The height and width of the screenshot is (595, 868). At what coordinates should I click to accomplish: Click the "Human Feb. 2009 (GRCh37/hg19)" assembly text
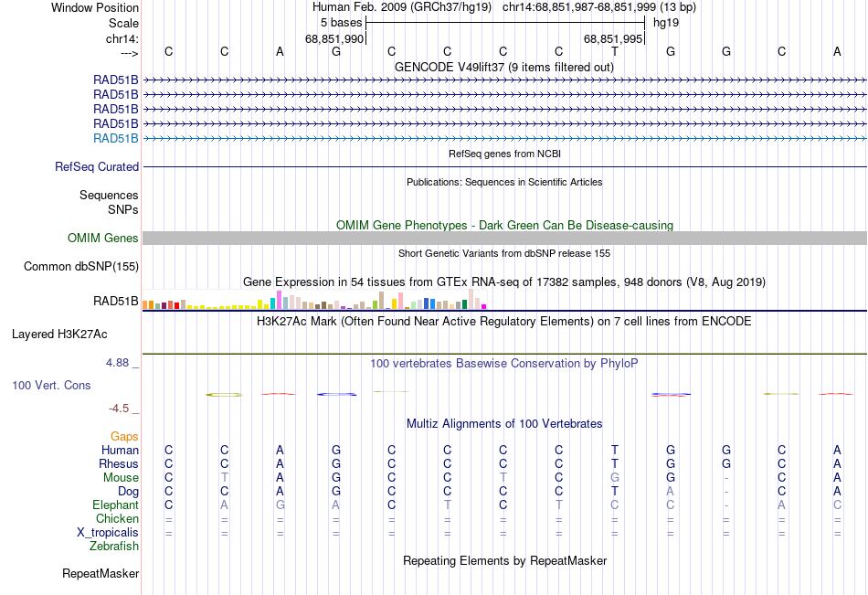(x=402, y=7)
